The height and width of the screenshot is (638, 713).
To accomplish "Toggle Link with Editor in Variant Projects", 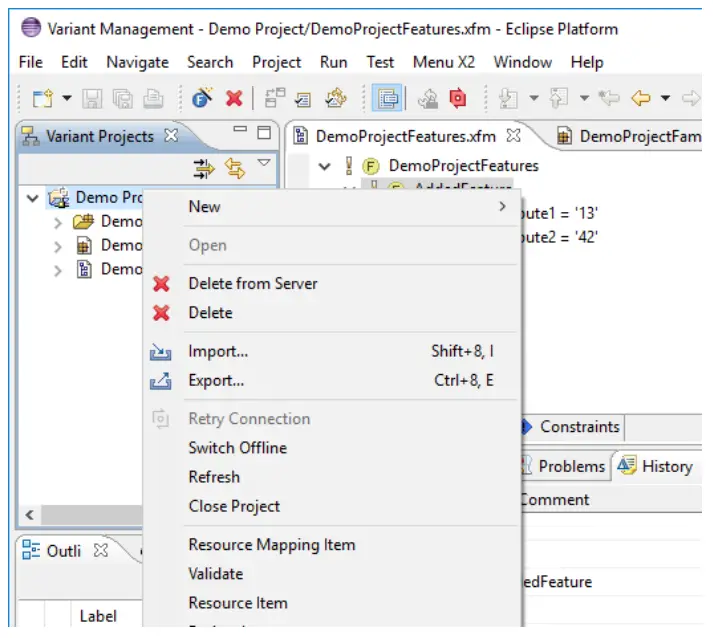I will pos(235,169).
